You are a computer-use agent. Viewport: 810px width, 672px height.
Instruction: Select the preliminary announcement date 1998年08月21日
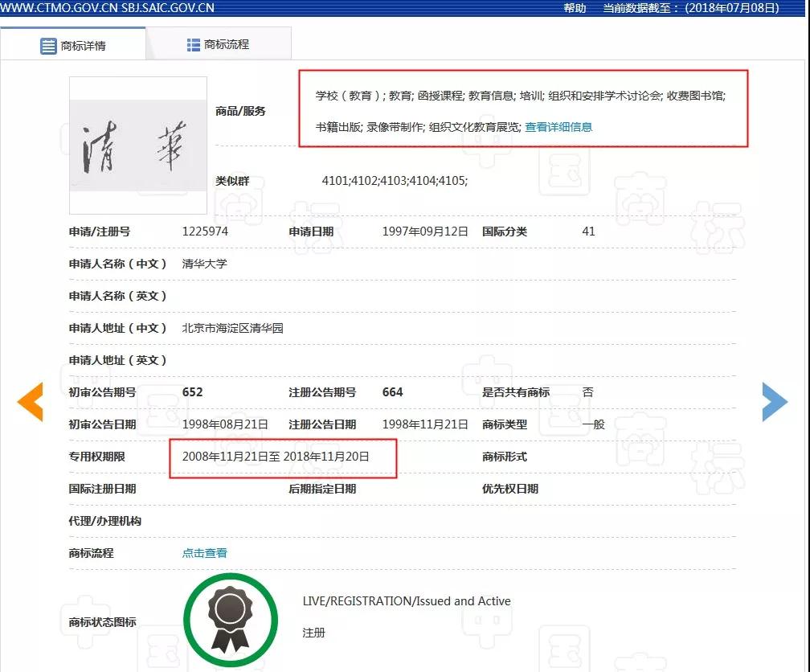pos(225,424)
